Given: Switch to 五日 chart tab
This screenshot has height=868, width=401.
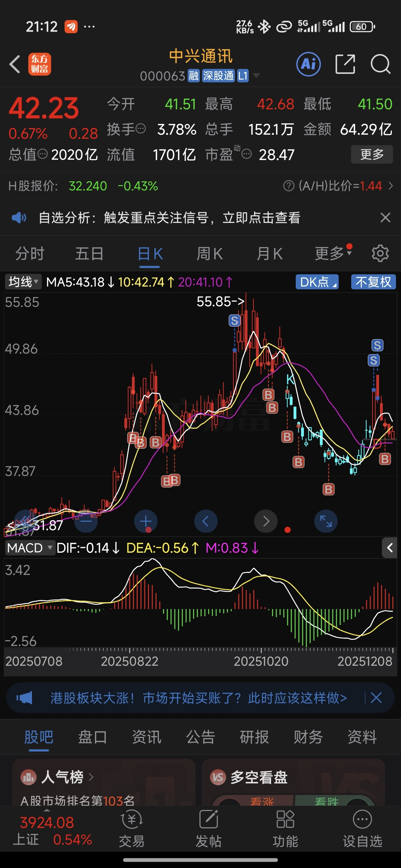Looking at the screenshot, I should coord(89,253).
